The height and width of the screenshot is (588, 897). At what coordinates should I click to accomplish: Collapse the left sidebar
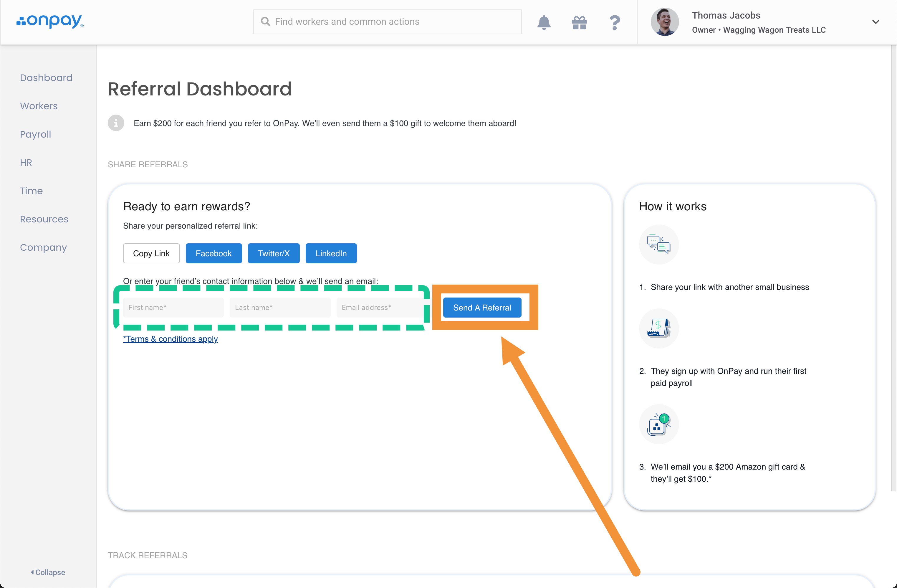(x=48, y=572)
